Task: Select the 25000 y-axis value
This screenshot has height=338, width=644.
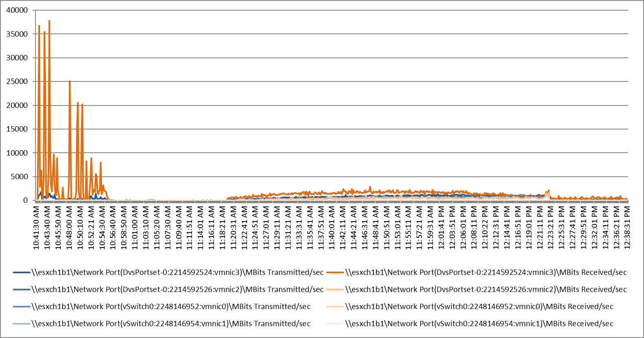Action: pyautogui.click(x=17, y=81)
